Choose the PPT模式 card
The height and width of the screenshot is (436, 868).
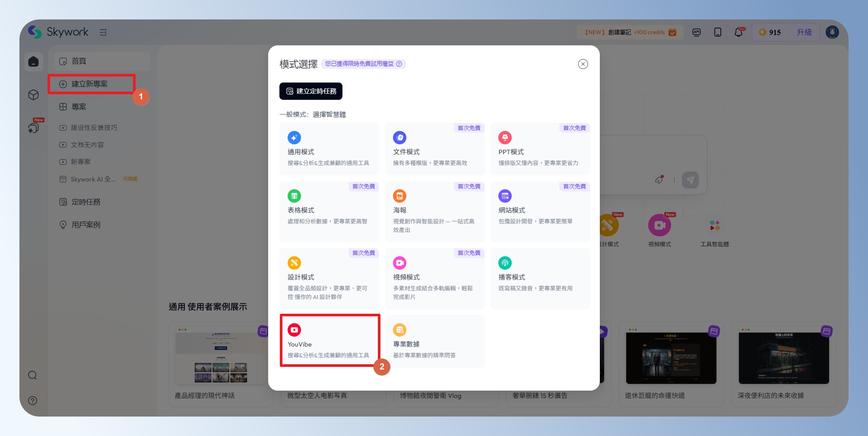click(540, 149)
